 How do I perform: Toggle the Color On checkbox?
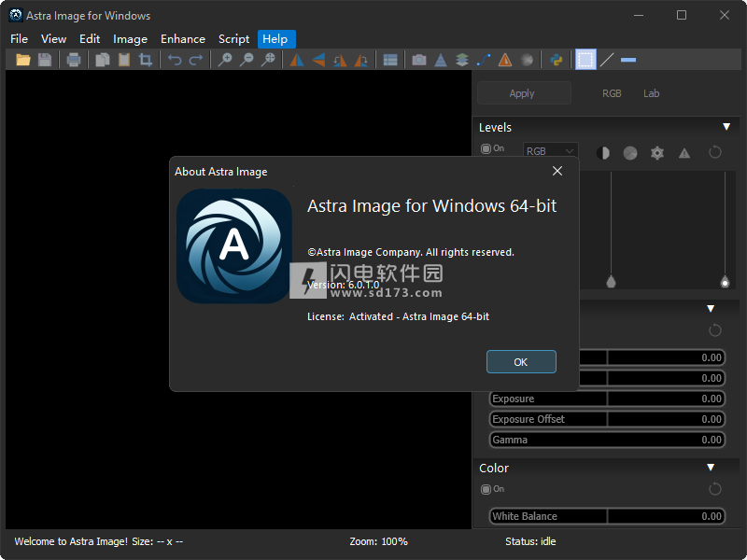point(486,489)
